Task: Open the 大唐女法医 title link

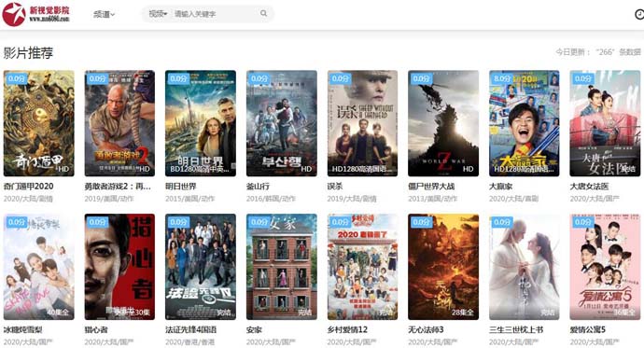Action: pos(589,187)
